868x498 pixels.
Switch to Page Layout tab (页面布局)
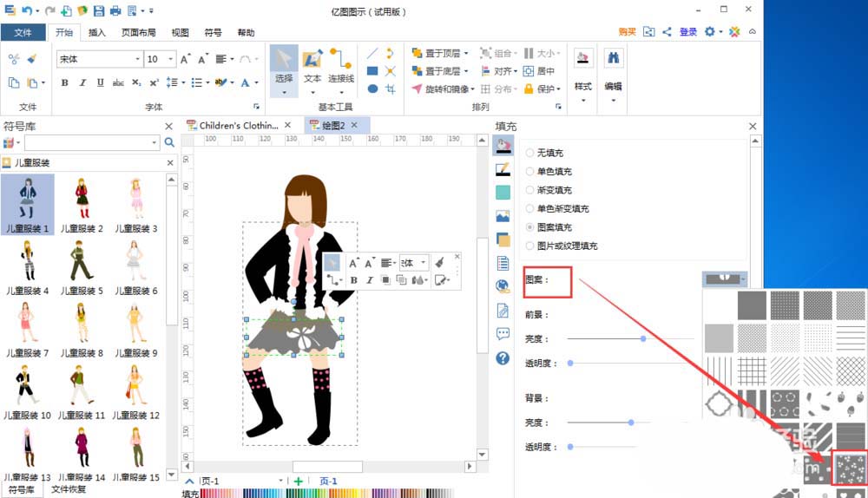coord(138,33)
